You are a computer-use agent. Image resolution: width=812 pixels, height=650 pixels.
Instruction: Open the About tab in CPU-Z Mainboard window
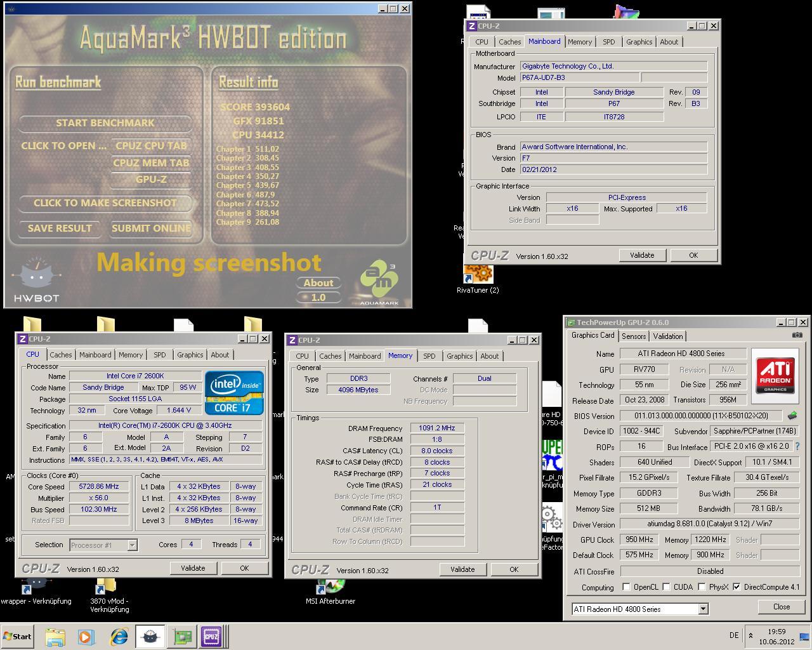click(669, 42)
